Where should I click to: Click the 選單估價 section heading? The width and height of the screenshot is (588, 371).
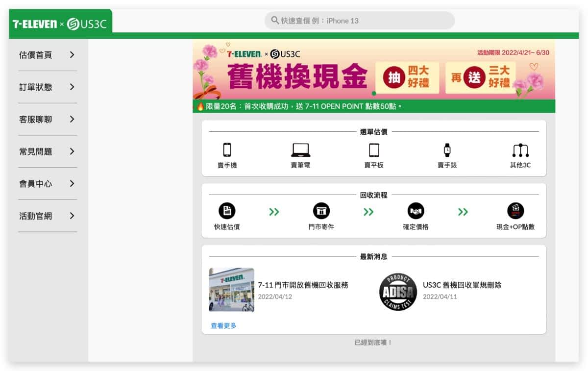point(374,132)
